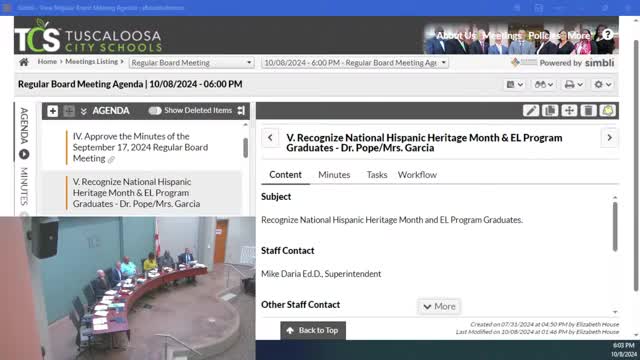Click the home icon in breadcrumb
Screen dimensions: 640x360
point(24,62)
